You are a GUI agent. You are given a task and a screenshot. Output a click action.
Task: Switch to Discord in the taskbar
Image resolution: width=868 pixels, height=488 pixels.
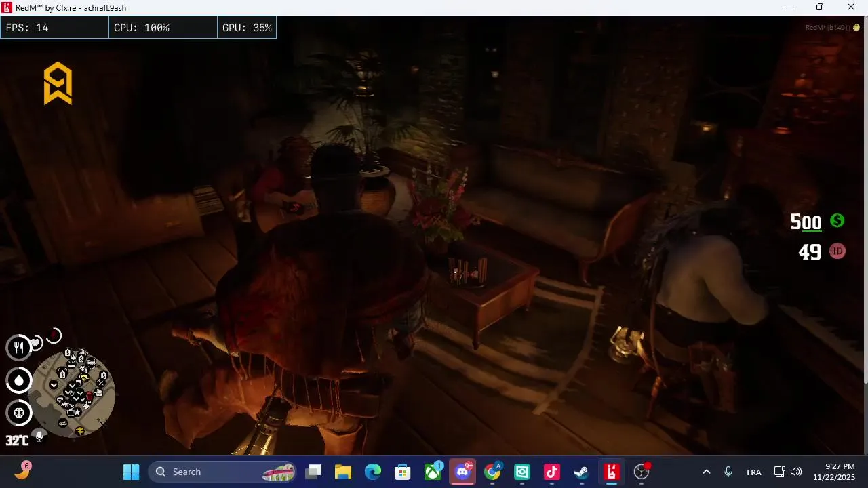point(463,472)
